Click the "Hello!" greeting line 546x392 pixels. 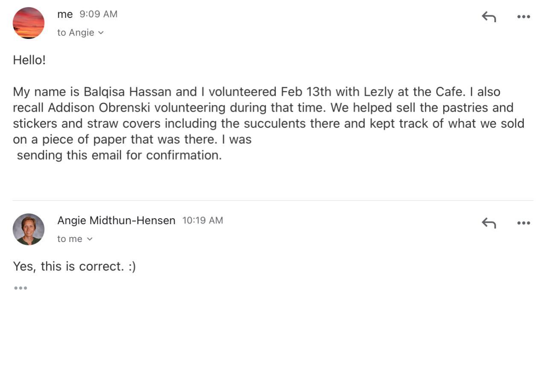click(x=29, y=60)
